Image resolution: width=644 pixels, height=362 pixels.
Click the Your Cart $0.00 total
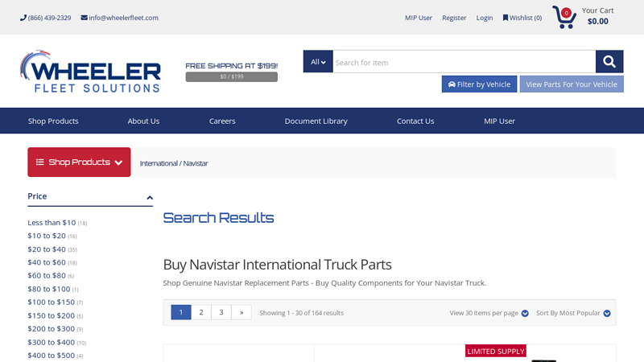point(597,16)
